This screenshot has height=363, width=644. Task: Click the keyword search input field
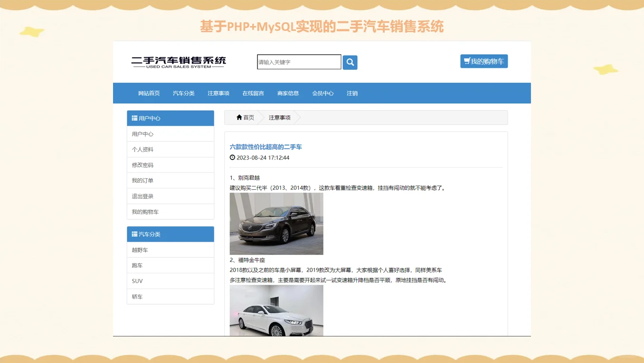point(298,62)
